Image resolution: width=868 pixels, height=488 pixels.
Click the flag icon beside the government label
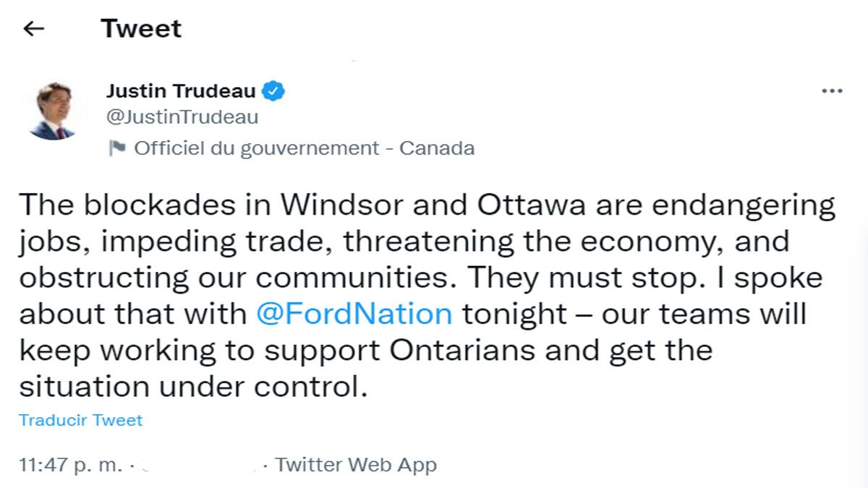point(117,147)
